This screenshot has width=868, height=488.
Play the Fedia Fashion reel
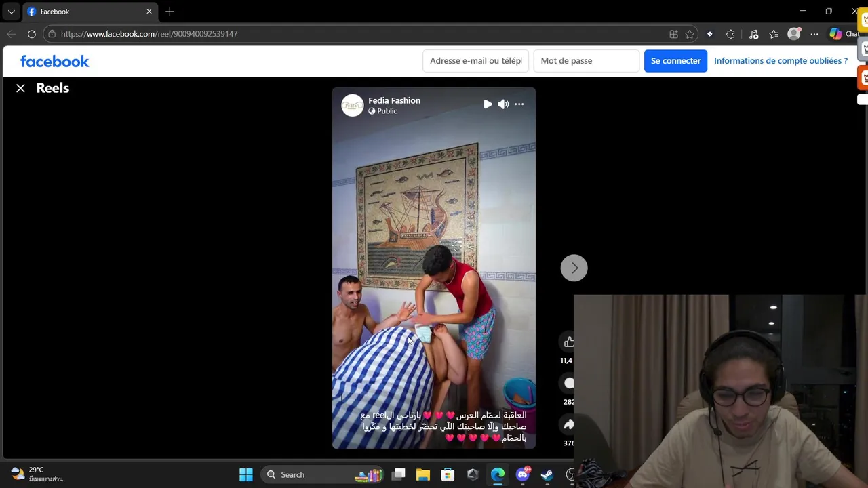pyautogui.click(x=488, y=104)
